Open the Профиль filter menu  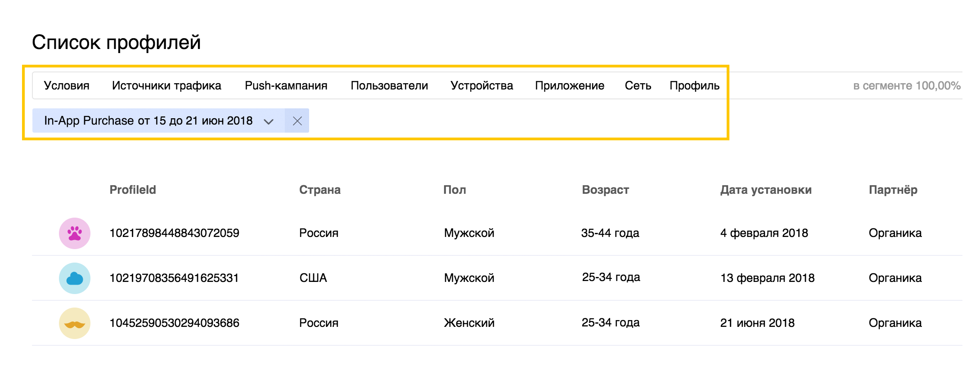[x=694, y=86]
